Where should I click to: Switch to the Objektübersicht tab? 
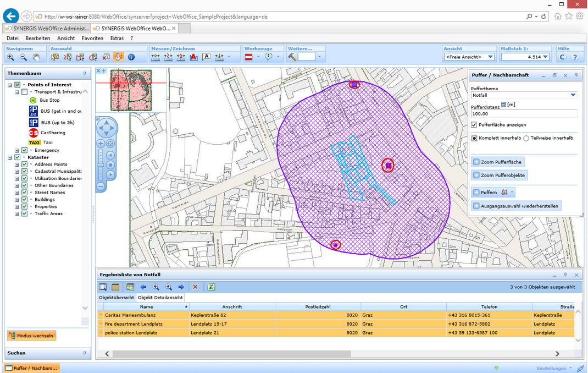[x=116, y=298]
